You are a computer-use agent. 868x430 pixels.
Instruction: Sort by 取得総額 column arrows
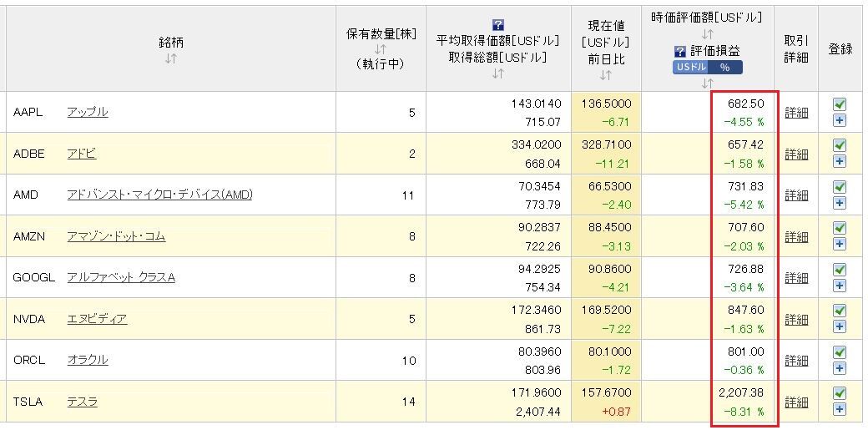coord(497,73)
